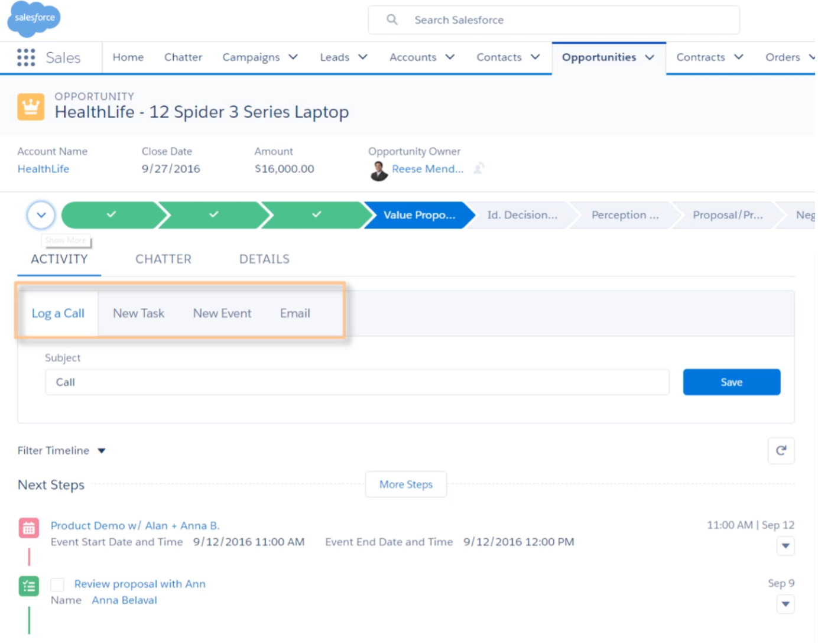The height and width of the screenshot is (644, 818).
Task: Click the opportunity crown icon
Action: click(31, 107)
